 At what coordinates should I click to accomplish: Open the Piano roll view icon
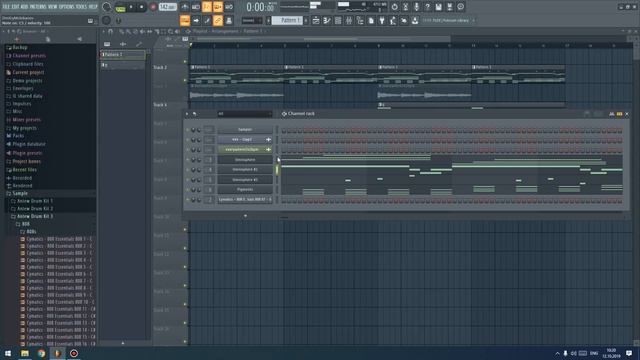(x=327, y=20)
